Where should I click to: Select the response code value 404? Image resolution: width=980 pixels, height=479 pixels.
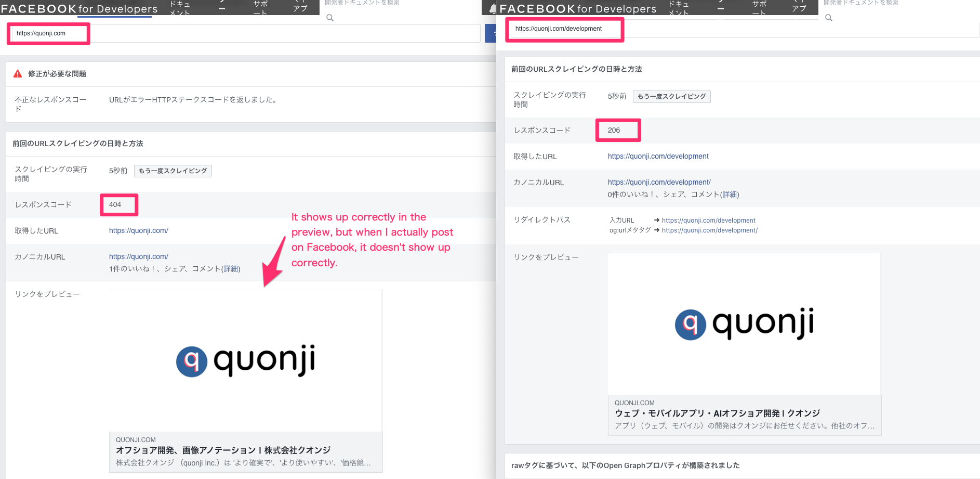coord(115,205)
